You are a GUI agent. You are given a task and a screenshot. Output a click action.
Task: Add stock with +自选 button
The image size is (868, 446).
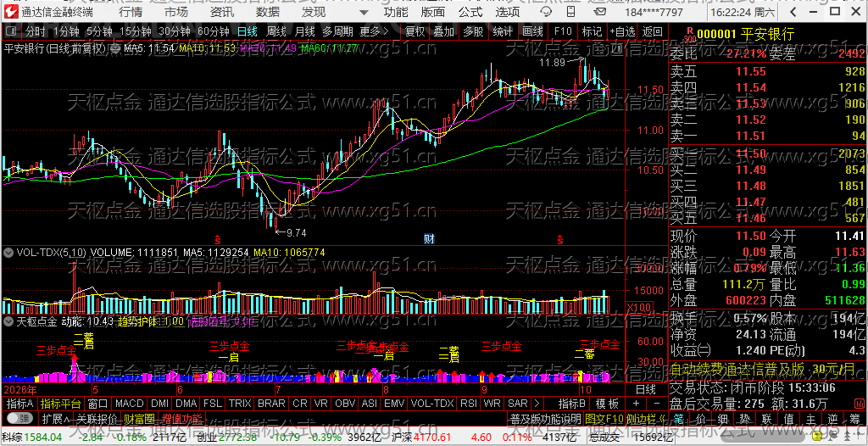click(x=623, y=31)
